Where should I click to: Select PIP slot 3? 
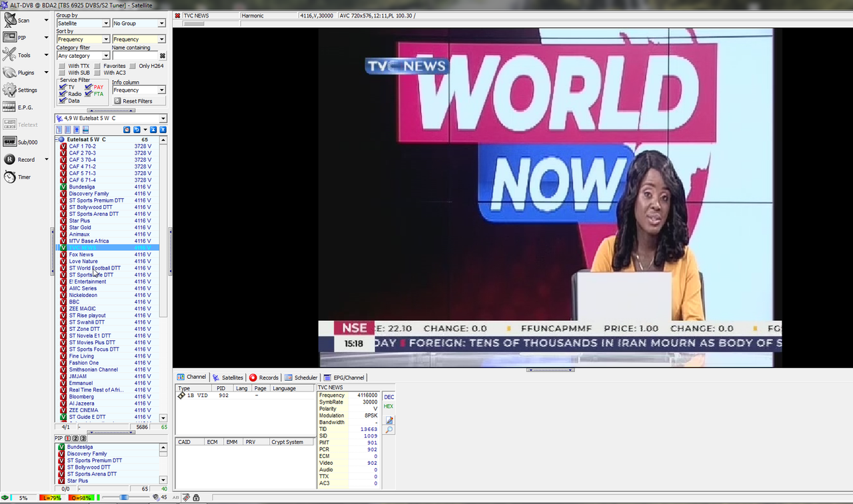click(83, 438)
